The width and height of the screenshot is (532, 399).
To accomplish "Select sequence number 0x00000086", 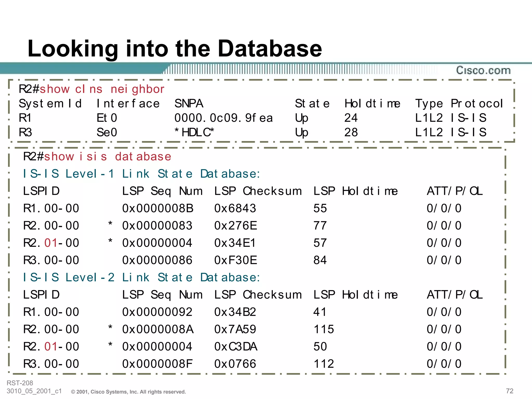I will 157,260.
